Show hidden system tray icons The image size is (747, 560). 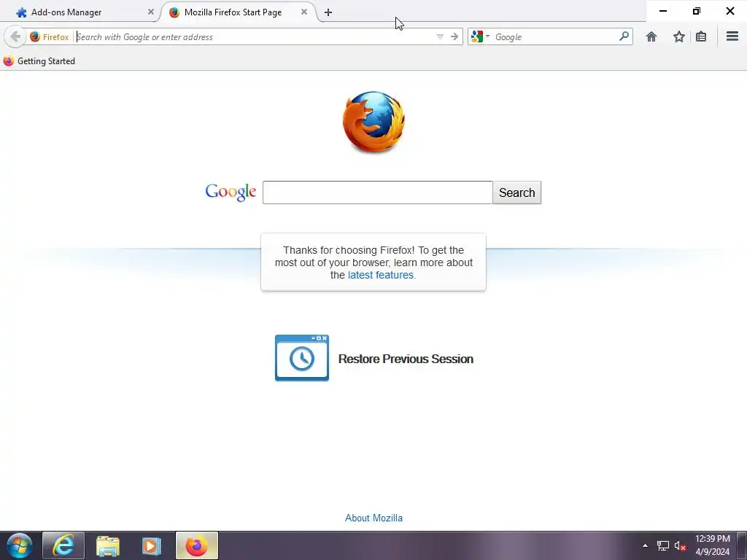tap(645, 545)
